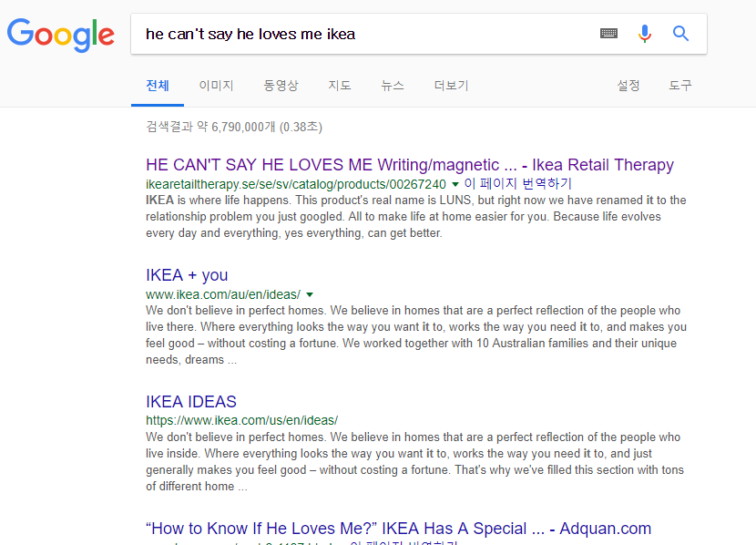Click 이 페이지 번역하기 translate link
The image size is (756, 545).
[x=517, y=184]
